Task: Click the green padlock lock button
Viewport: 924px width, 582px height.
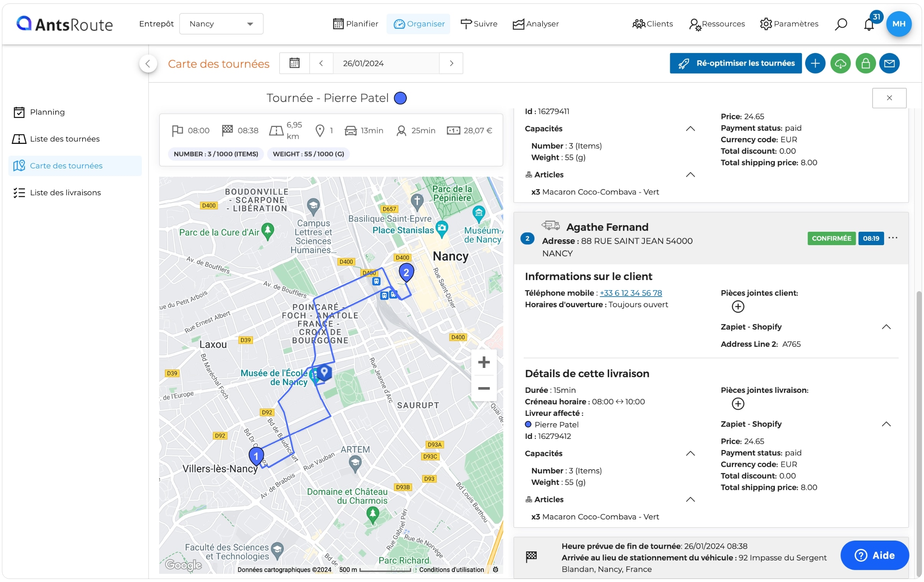Action: 865,63
